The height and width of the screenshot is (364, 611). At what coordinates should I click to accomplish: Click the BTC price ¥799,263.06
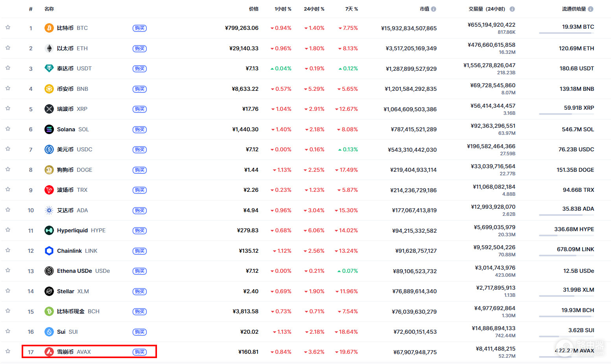tap(242, 28)
